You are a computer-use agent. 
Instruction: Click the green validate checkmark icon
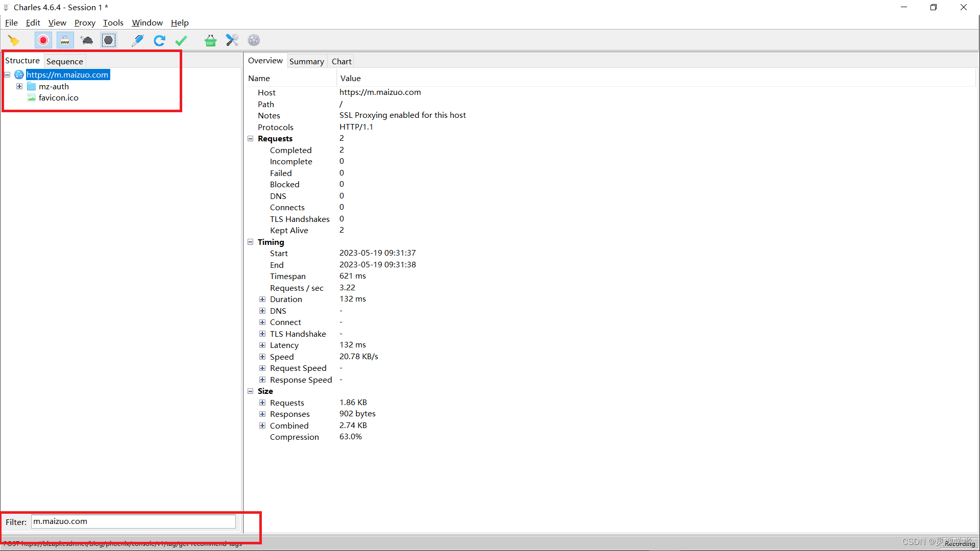(181, 40)
